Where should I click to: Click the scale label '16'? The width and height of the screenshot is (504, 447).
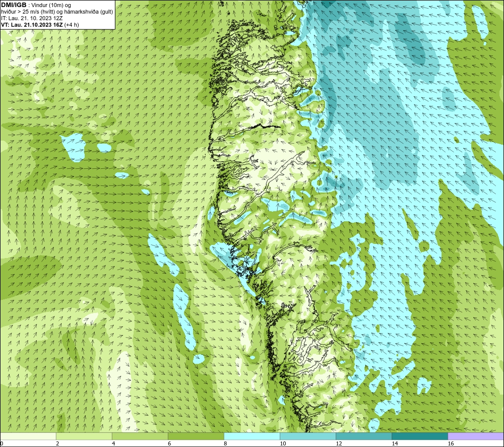pos(451,444)
